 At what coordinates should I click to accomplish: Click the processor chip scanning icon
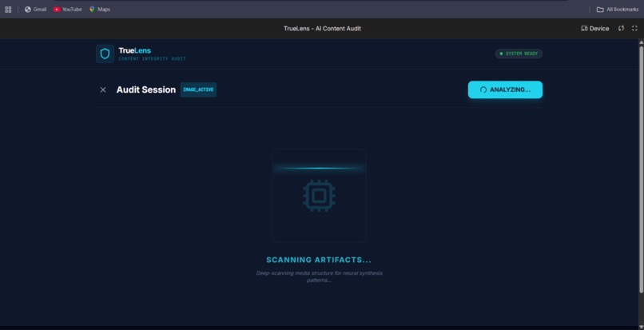(x=319, y=196)
